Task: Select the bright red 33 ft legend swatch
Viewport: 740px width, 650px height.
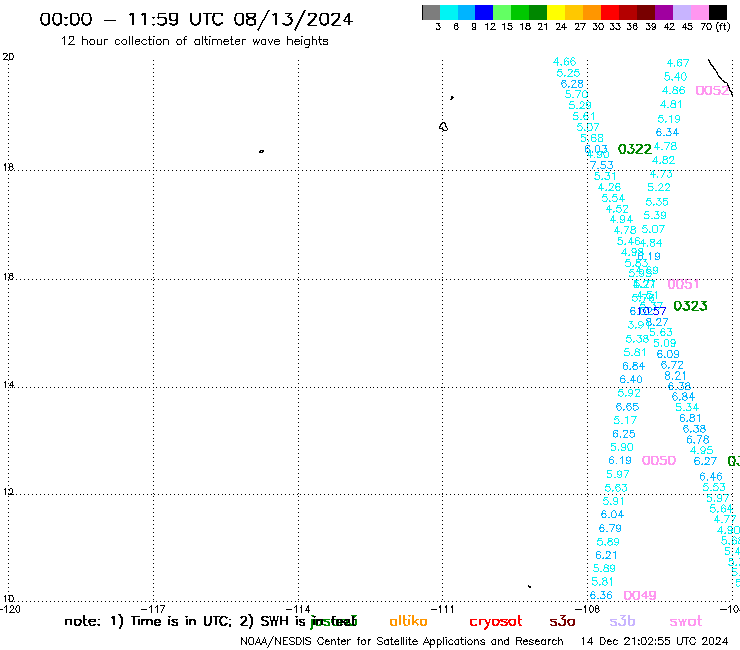Action: (x=610, y=13)
